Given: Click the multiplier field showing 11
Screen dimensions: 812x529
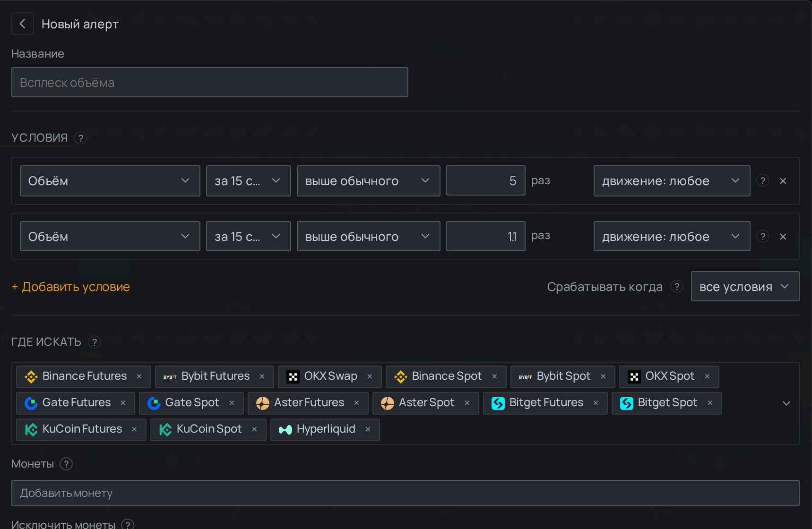Looking at the screenshot, I should click(486, 236).
